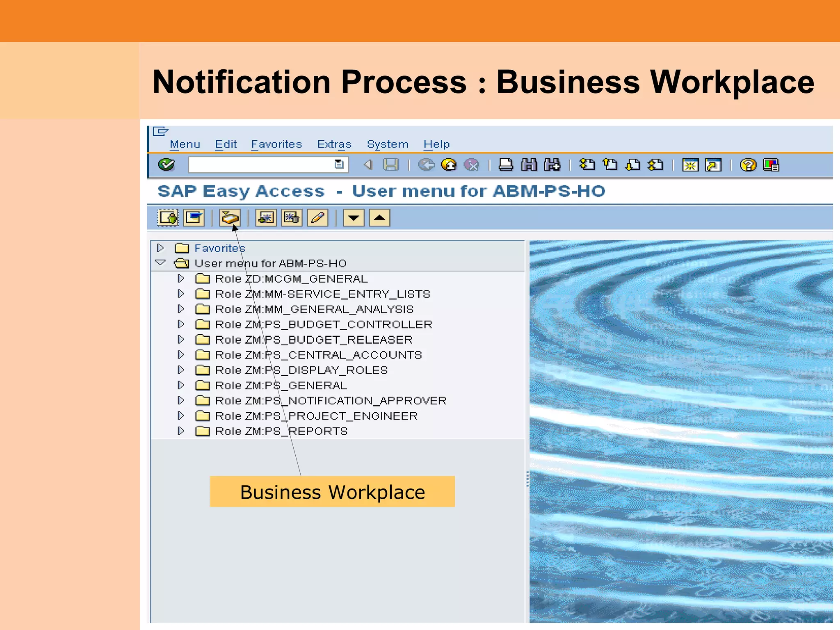
Task: Click the Add to Favorites icon
Action: tap(266, 217)
